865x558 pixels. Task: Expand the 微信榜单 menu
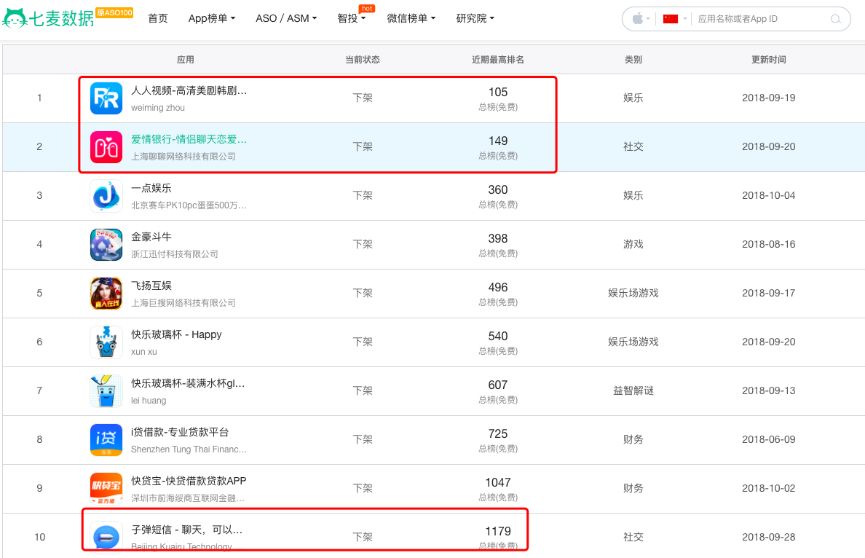pos(410,18)
